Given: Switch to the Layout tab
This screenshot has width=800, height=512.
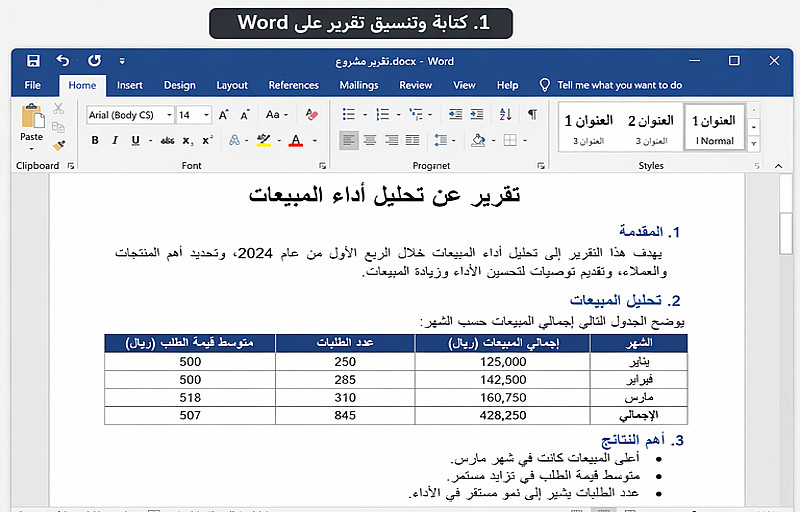Looking at the screenshot, I should [232, 85].
